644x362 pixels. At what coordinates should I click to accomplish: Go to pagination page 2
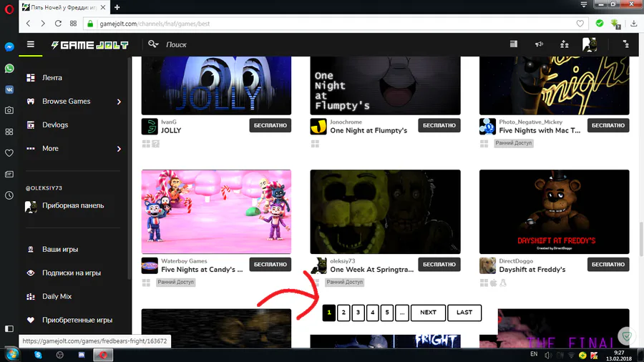coord(343,313)
